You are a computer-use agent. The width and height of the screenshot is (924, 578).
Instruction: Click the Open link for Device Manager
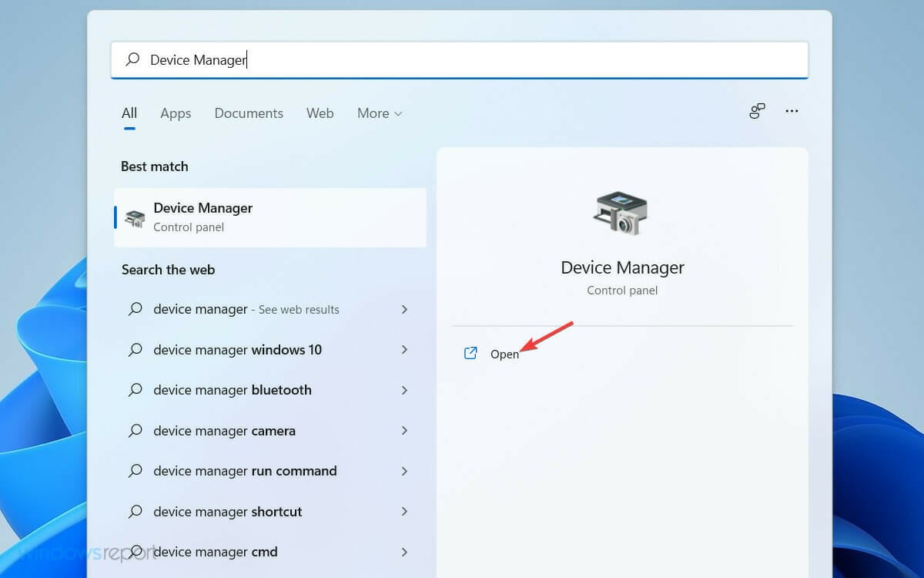pos(505,354)
